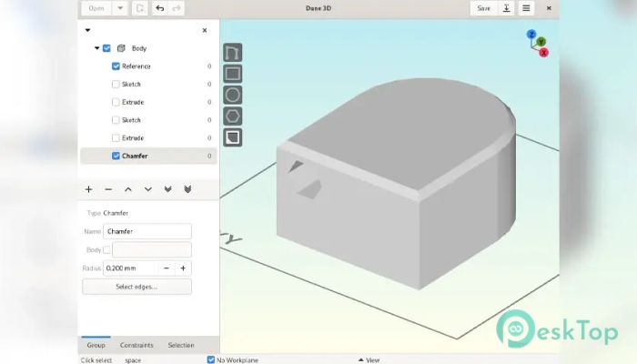The height and width of the screenshot is (364, 637).
Task: Enable the first Sketch group checkbox
Action: [x=116, y=84]
